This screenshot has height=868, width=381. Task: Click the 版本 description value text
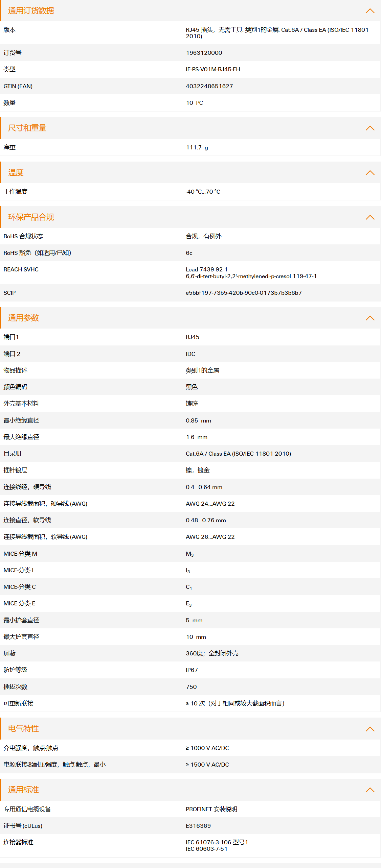[277, 33]
